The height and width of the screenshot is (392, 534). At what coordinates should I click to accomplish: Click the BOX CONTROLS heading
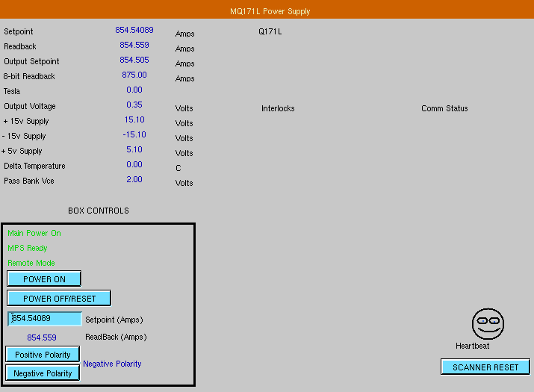[x=99, y=211]
